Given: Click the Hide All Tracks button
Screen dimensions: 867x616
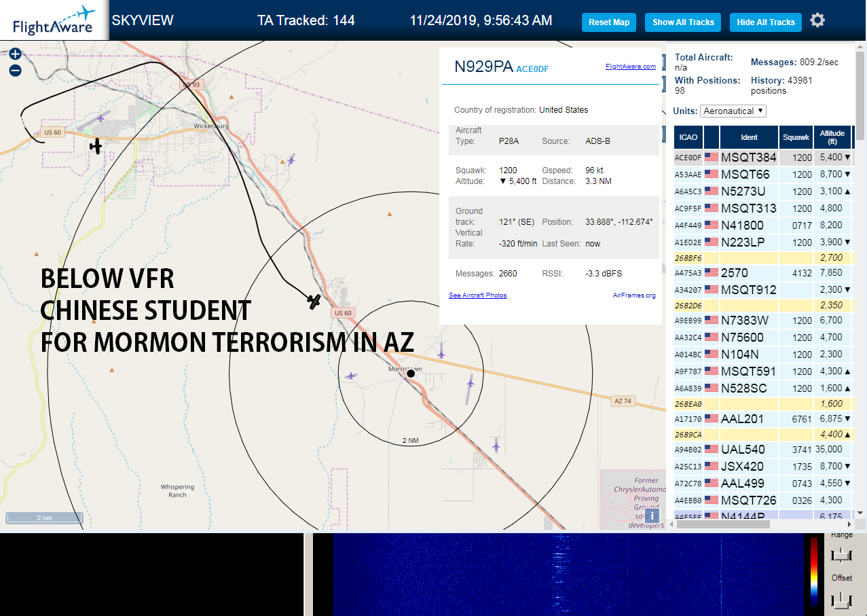Looking at the screenshot, I should (766, 22).
